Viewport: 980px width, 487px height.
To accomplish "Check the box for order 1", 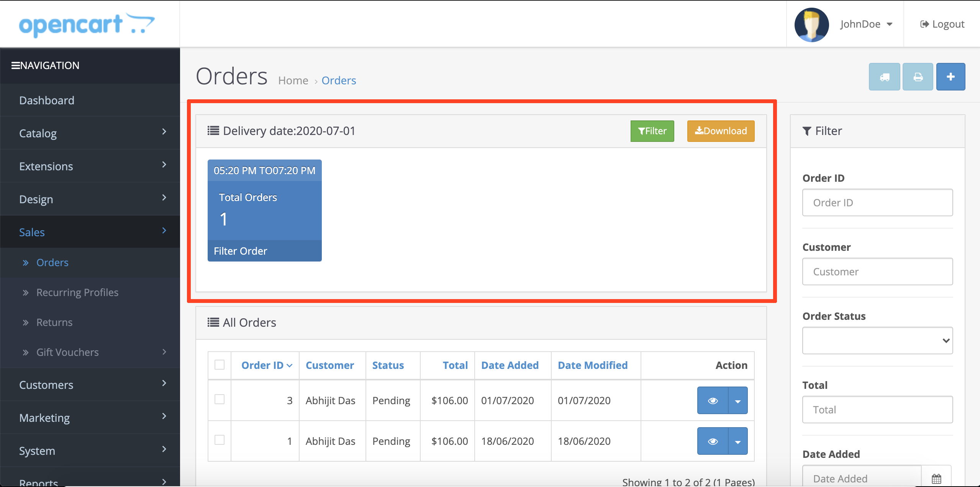I will (x=220, y=440).
